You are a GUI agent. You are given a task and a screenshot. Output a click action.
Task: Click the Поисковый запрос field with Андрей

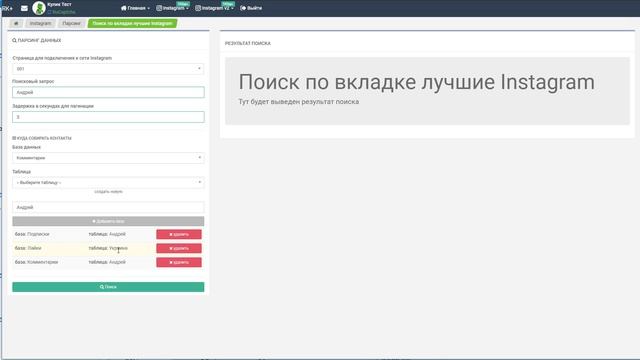(x=108, y=92)
